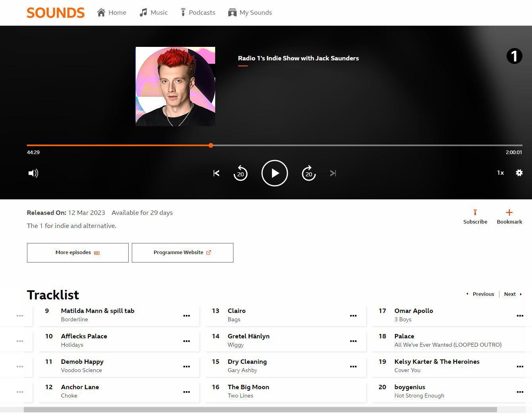Click song title "Voodoo Science"
This screenshot has height=415, width=532.
[81, 370]
